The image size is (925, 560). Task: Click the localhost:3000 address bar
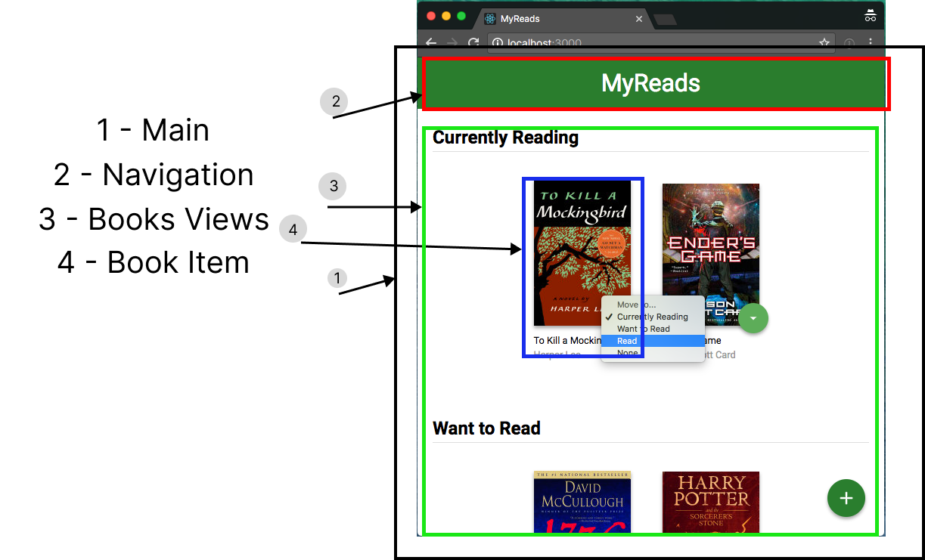pos(661,43)
